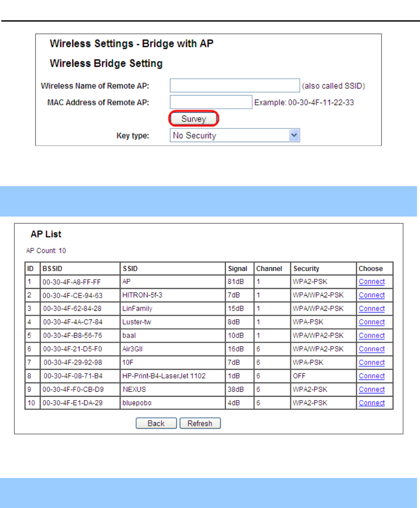Select BSSID 00-30-4F-A8-FF-FF cell
The height and width of the screenshot is (508, 420).
[80, 282]
